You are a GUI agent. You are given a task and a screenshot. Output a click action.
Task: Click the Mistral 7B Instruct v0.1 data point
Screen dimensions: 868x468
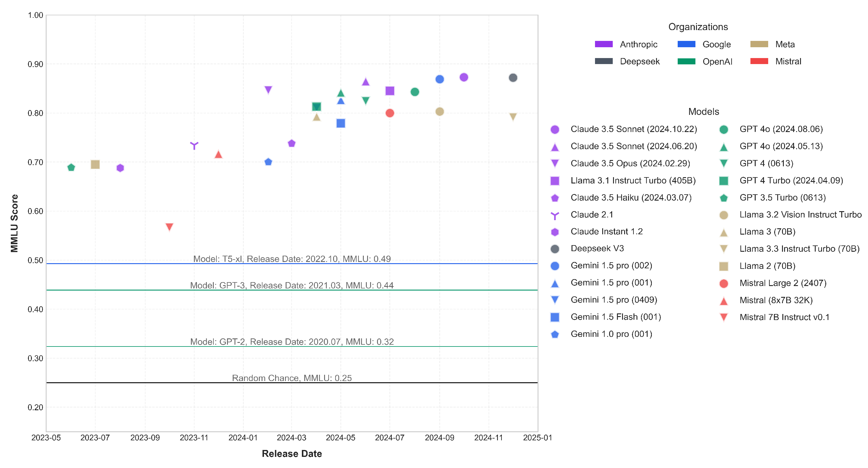pyautogui.click(x=169, y=226)
